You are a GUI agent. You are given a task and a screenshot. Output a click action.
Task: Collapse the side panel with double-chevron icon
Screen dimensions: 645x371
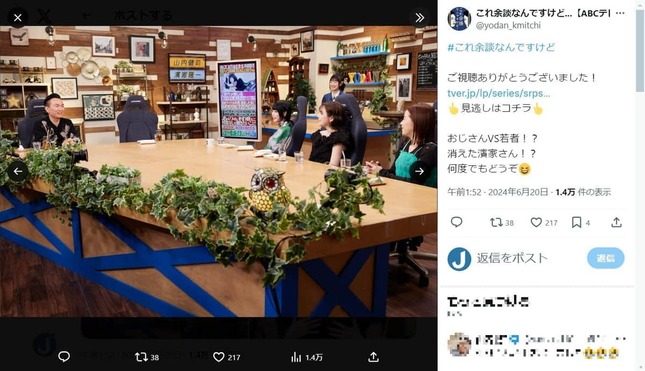[x=420, y=18]
